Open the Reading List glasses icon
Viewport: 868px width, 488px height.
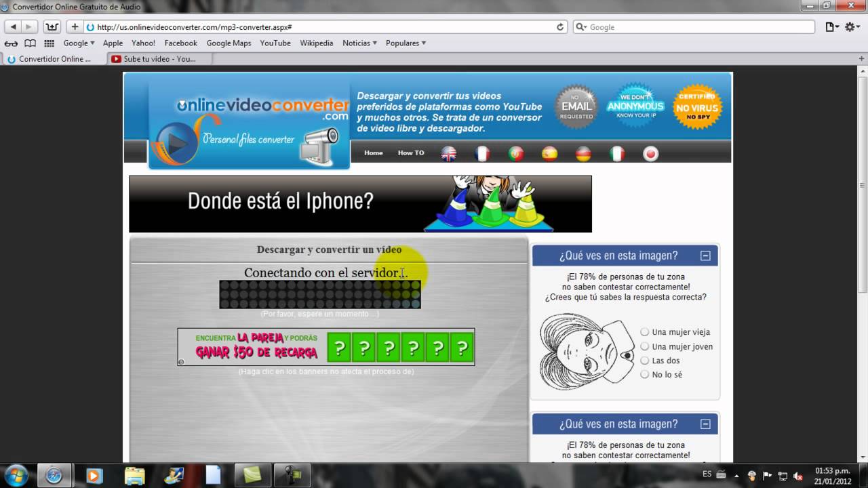click(11, 43)
